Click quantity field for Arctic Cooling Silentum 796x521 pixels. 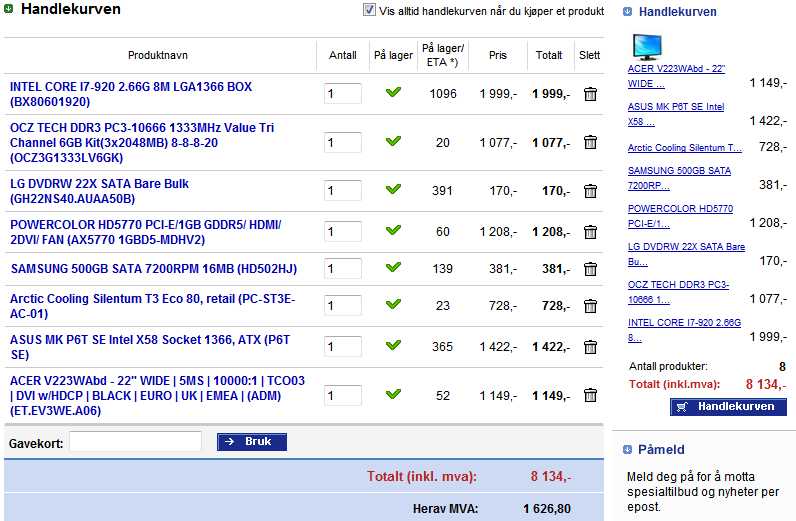tap(343, 306)
